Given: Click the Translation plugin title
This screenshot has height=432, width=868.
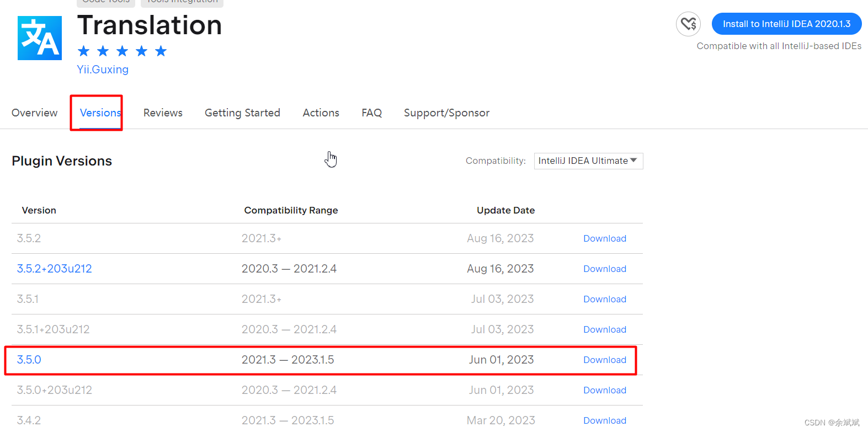Looking at the screenshot, I should 150,25.
